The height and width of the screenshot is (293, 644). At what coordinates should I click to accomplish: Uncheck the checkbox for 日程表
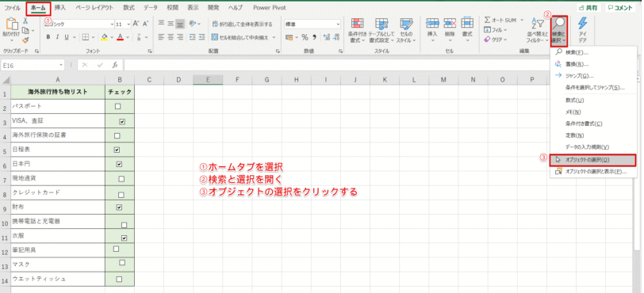[x=117, y=150]
